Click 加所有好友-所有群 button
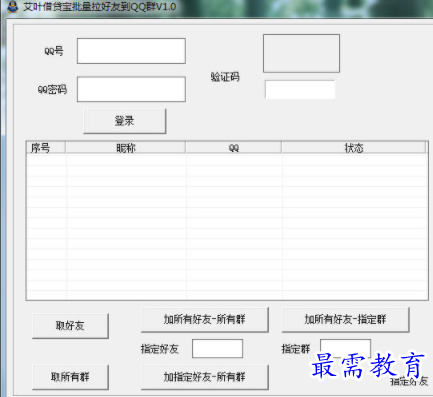The image size is (433, 397). tap(205, 320)
